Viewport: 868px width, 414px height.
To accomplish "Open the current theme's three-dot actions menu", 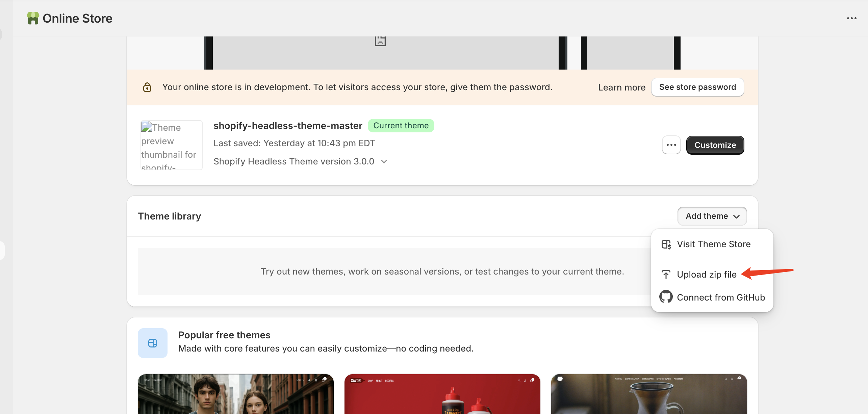I will tap(671, 145).
